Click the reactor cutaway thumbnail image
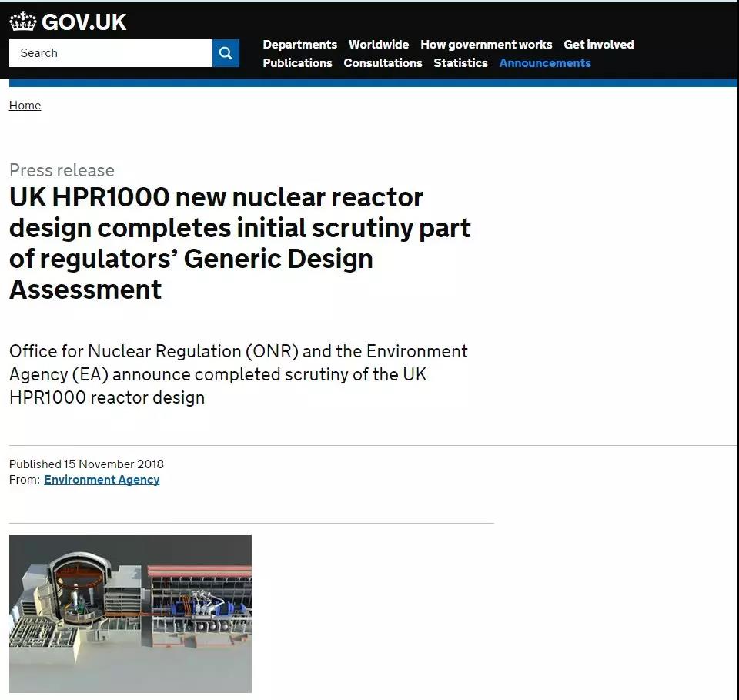Screen dimensions: 739x700 pyautogui.click(x=131, y=614)
